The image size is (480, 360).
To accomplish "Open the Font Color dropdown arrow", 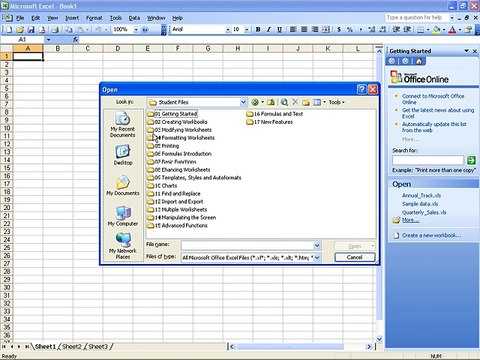I will (x=460, y=30).
